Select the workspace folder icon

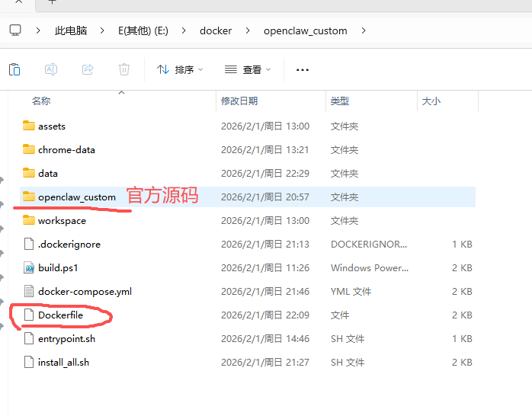(x=29, y=220)
